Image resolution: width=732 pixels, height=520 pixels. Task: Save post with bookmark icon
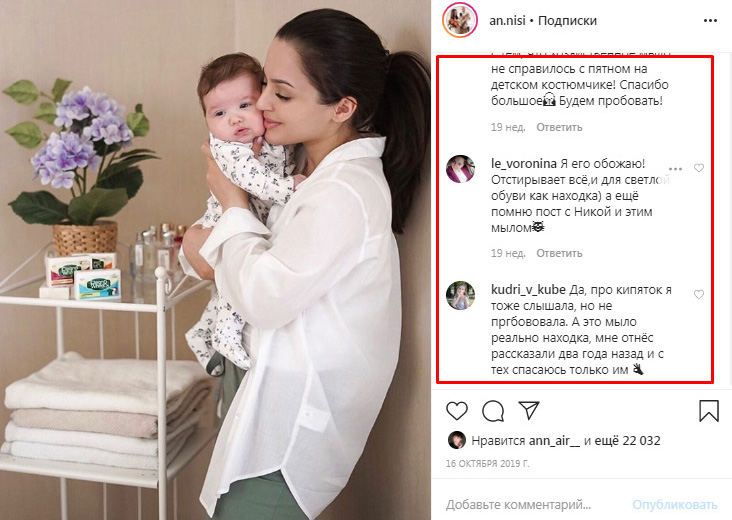[709, 411]
